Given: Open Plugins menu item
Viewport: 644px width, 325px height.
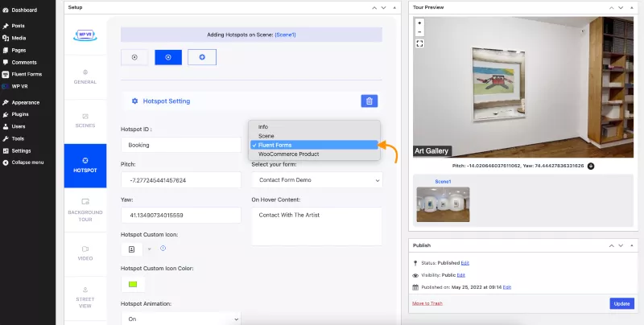Looking at the screenshot, I should tap(15, 114).
